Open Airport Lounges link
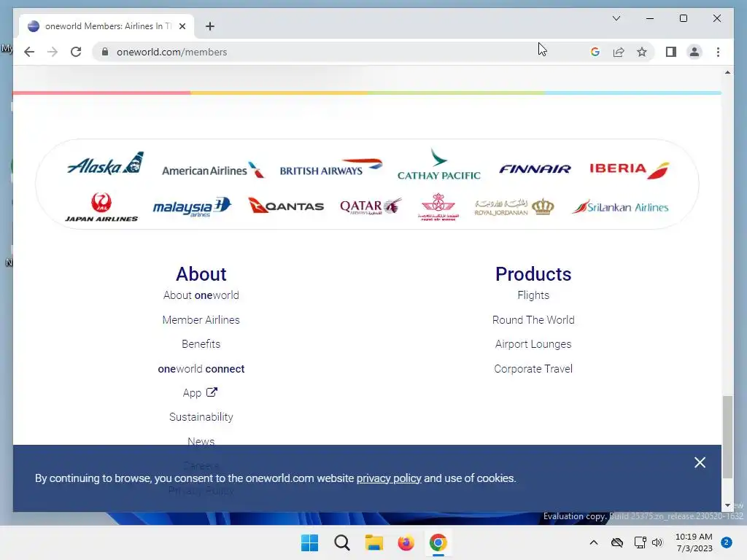Image resolution: width=747 pixels, height=560 pixels. (x=533, y=344)
